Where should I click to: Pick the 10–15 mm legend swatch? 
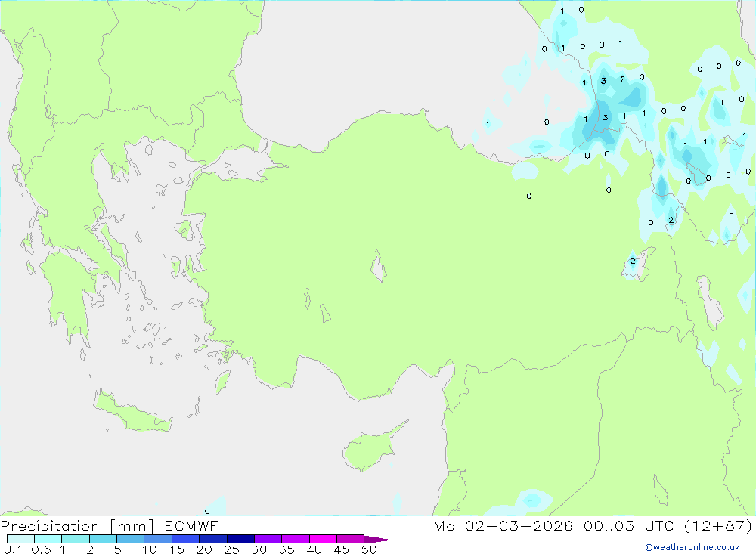[158, 539]
